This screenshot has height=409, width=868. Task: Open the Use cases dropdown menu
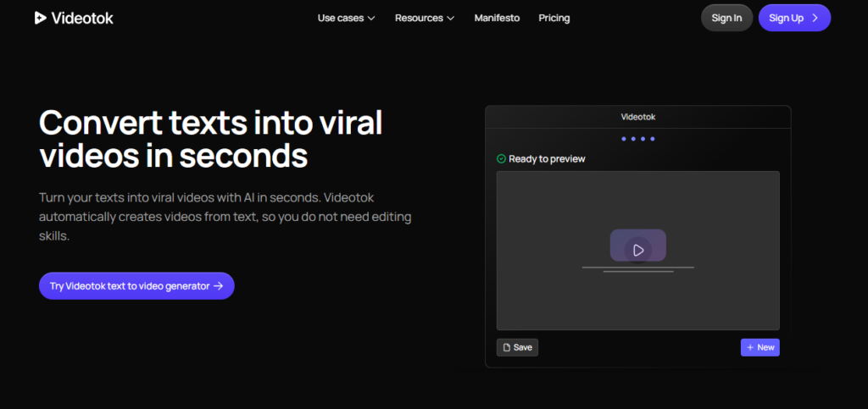click(346, 19)
